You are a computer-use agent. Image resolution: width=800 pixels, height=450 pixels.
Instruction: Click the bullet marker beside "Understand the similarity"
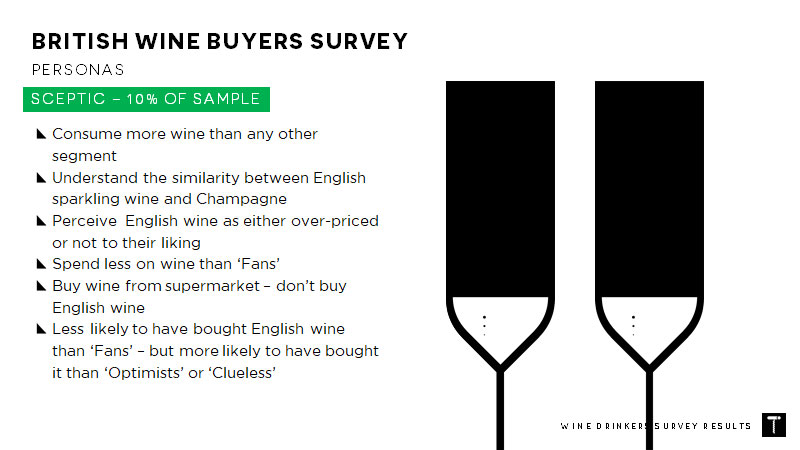41,178
